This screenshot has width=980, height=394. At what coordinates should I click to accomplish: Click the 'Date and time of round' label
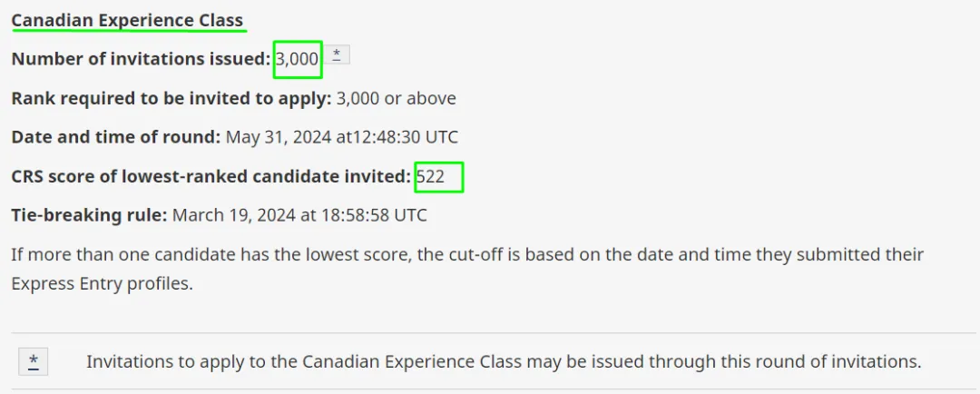115,137
